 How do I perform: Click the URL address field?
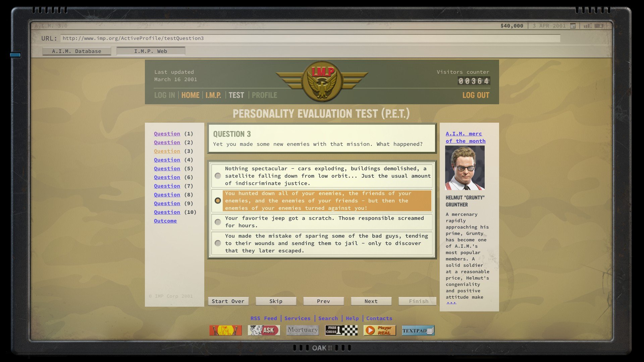[x=310, y=38]
